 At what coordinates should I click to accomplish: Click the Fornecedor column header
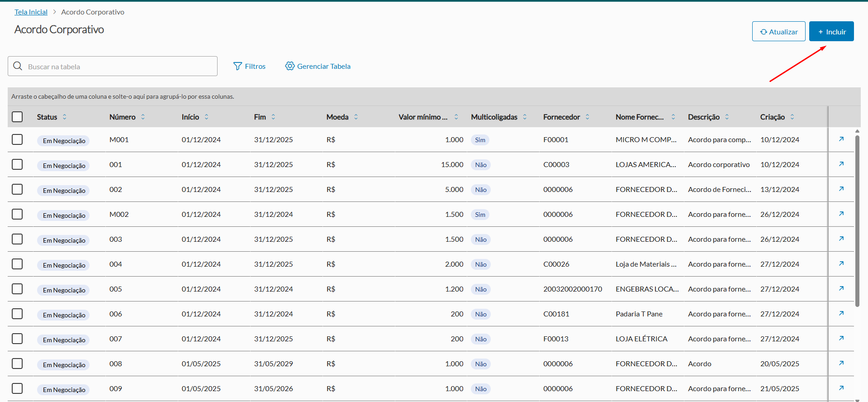tap(561, 117)
